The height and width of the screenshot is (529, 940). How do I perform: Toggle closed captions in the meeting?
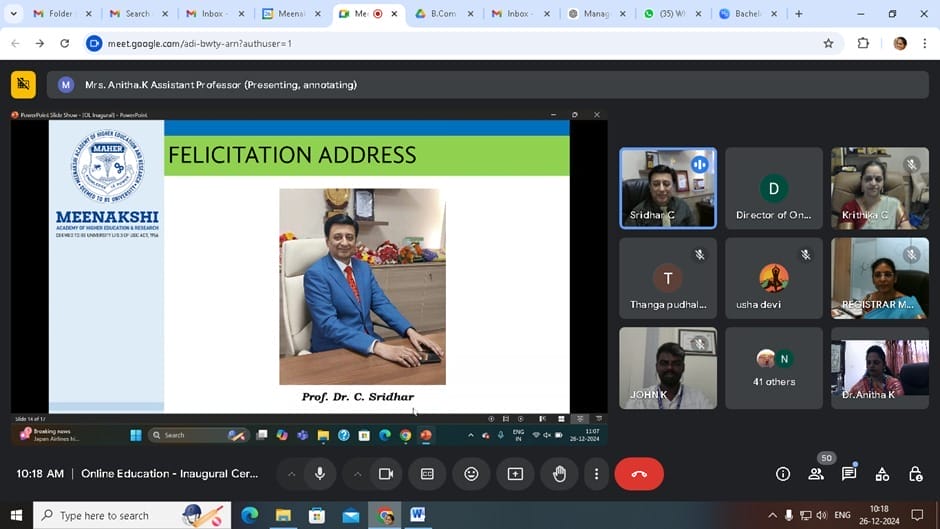click(x=427, y=474)
